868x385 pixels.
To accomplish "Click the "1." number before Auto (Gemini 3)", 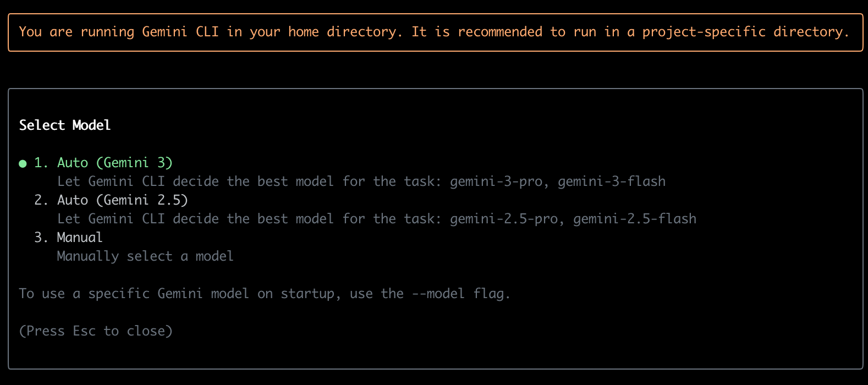I will 41,163.
